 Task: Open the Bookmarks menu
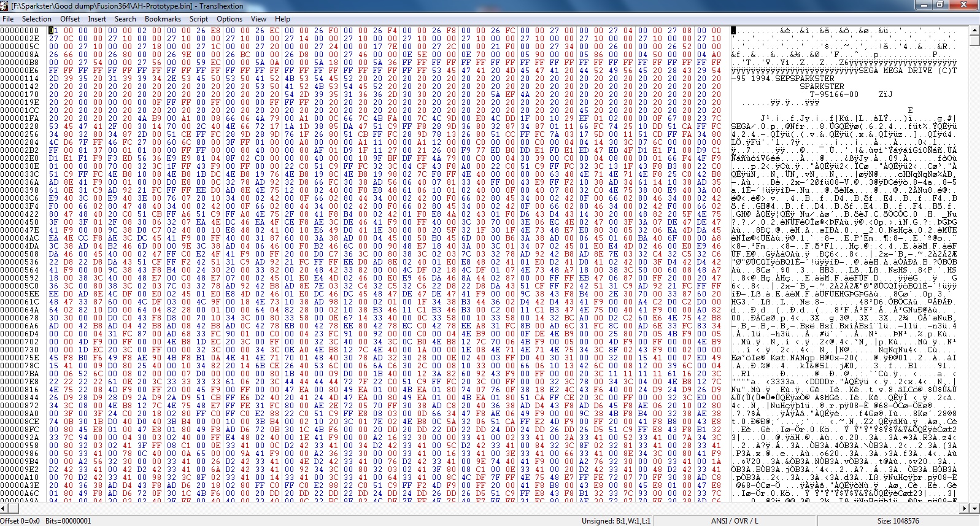[163, 19]
